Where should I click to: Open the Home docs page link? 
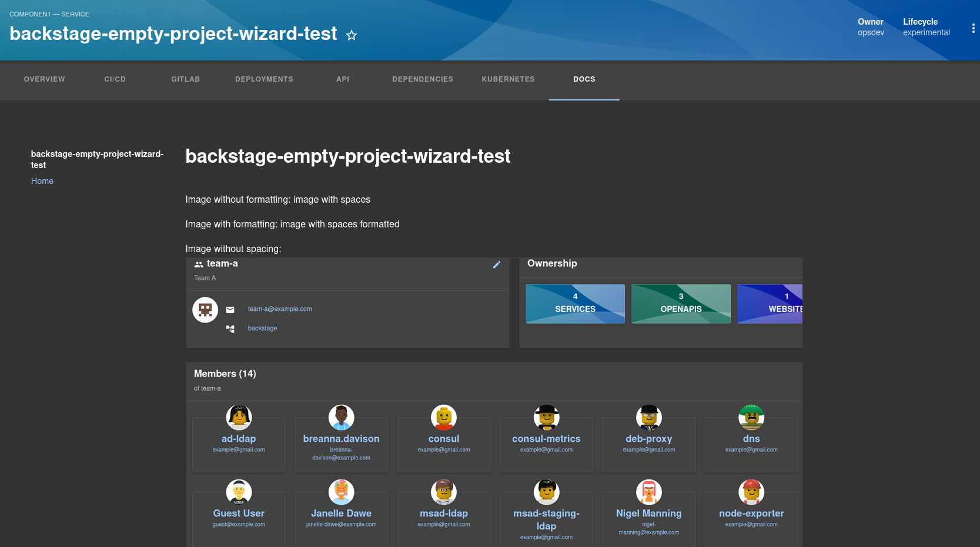42,181
